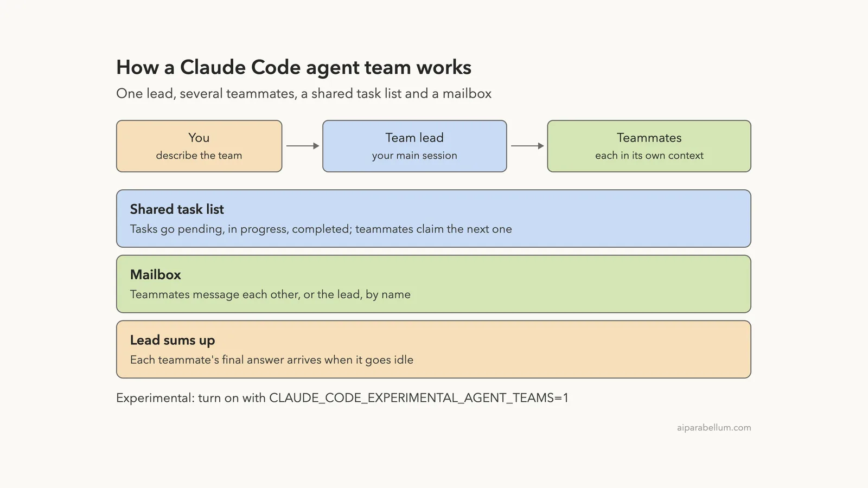Click the "each in its own context" caption
The height and width of the screenshot is (488, 868).
pyautogui.click(x=649, y=156)
